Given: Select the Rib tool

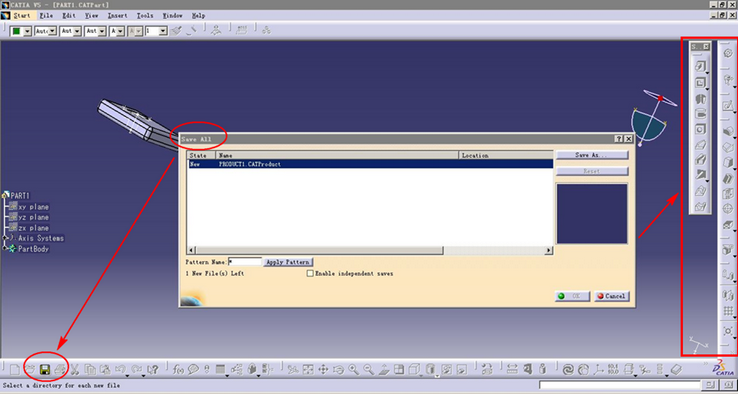Looking at the screenshot, I should pos(701,144).
